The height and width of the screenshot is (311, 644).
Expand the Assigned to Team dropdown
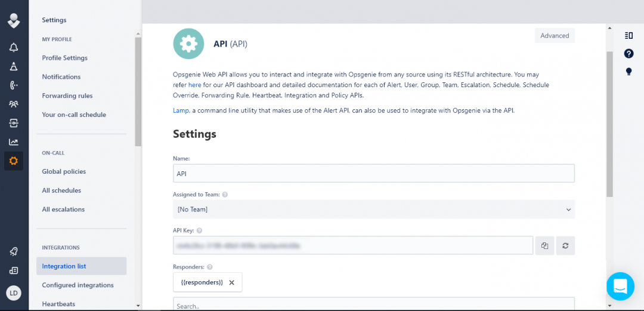[x=373, y=210]
